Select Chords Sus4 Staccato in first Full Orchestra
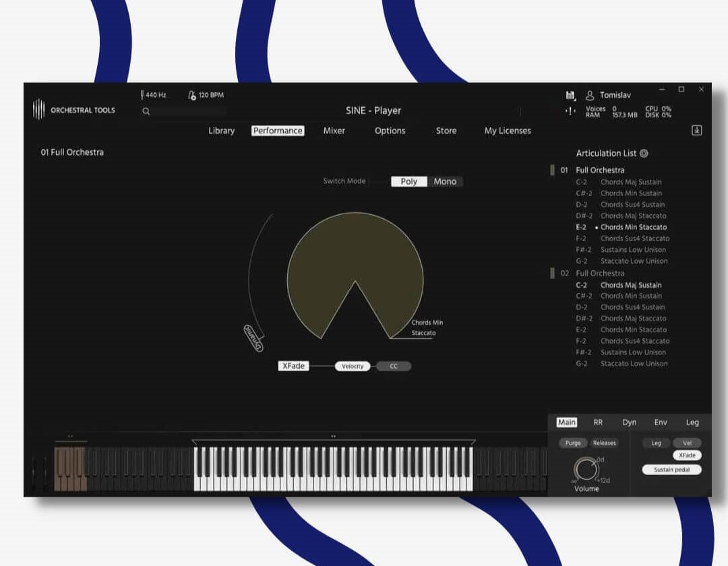The image size is (728, 566). pos(634,239)
